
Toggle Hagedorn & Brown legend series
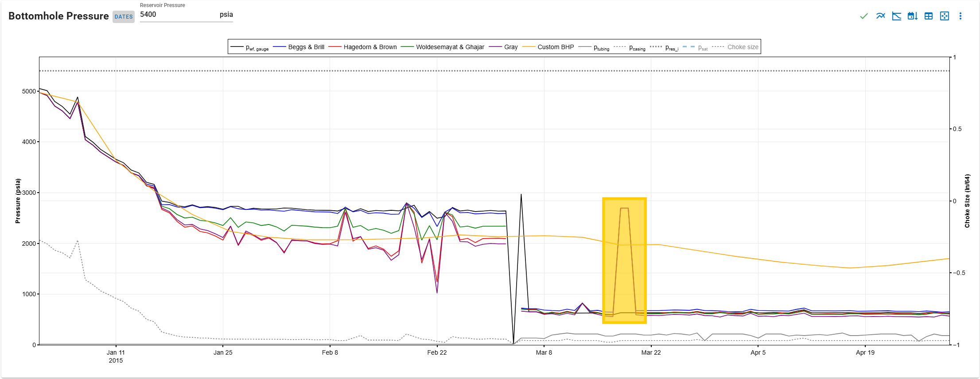tap(362, 47)
